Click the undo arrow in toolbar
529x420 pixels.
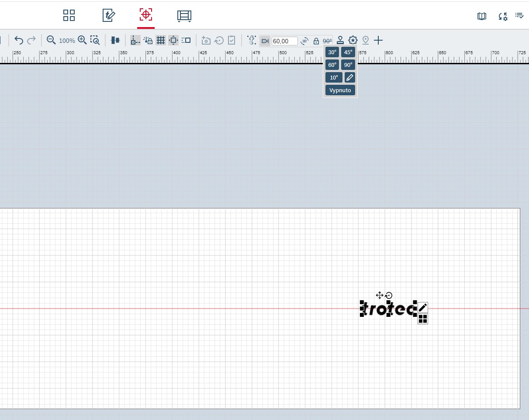coord(19,41)
